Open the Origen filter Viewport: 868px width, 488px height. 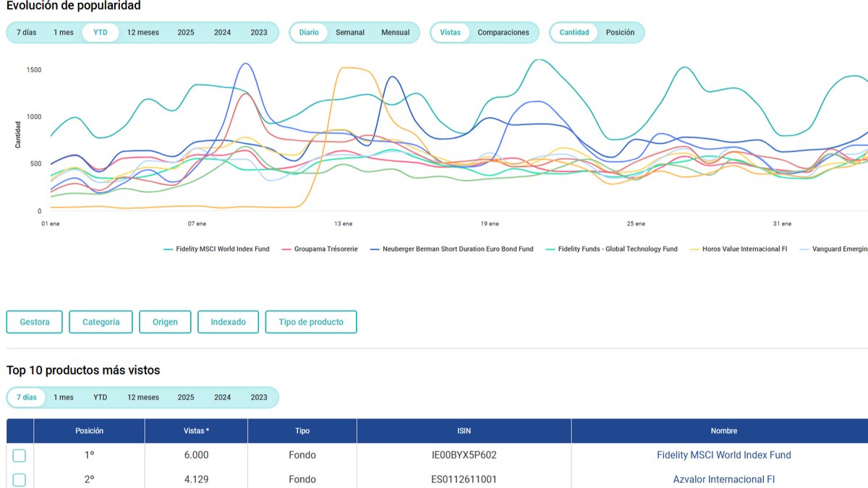(x=165, y=322)
